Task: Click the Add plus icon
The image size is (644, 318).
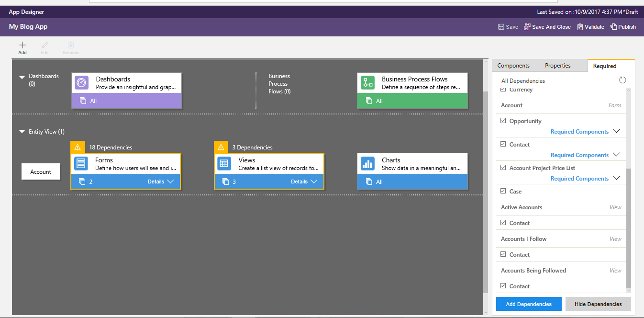Action: 22,45
